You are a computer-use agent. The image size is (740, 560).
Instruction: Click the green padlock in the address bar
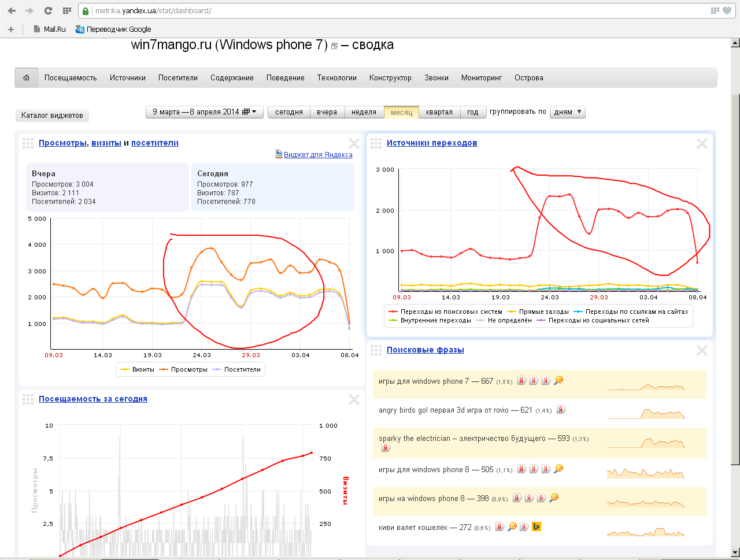tap(86, 11)
